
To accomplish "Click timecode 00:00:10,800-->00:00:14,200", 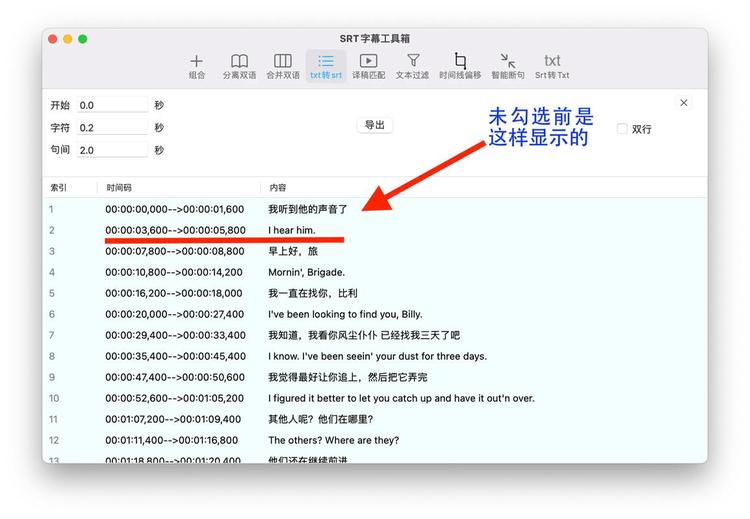I will [x=174, y=272].
